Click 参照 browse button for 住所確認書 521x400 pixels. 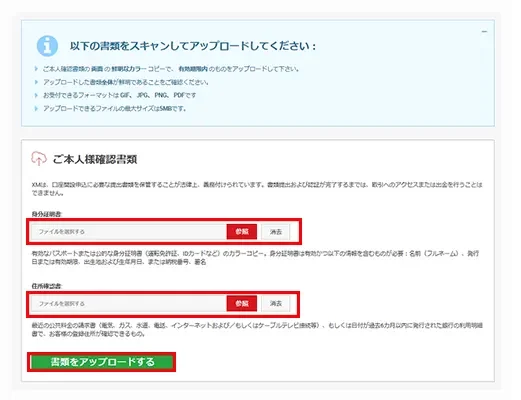pos(242,304)
